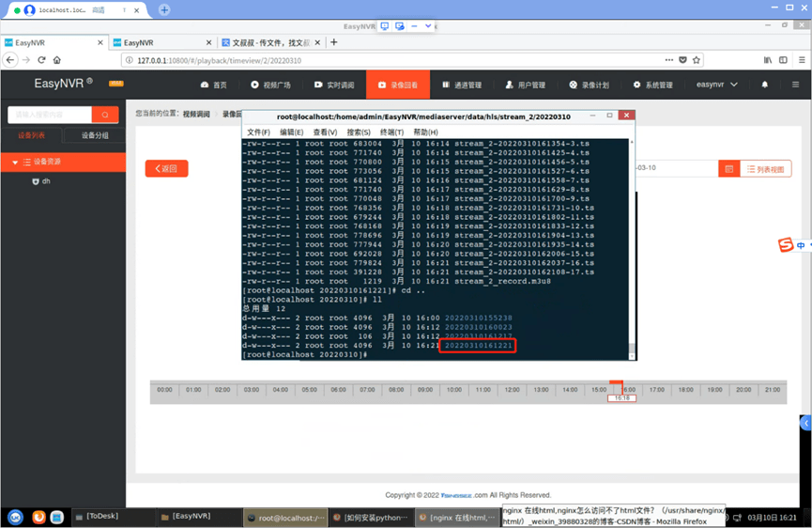Image resolution: width=812 pixels, height=528 pixels.
Task: Open 系统管理 navigation item
Action: click(x=653, y=85)
